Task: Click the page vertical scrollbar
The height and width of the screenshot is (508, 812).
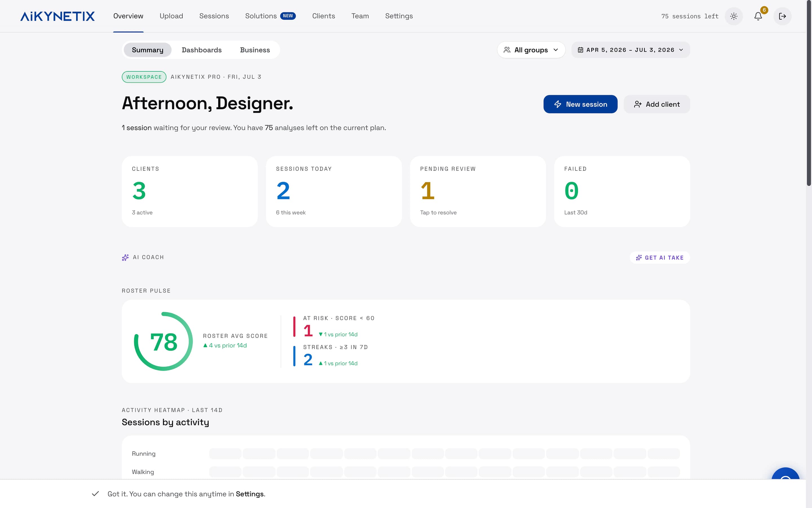Action: (809, 93)
